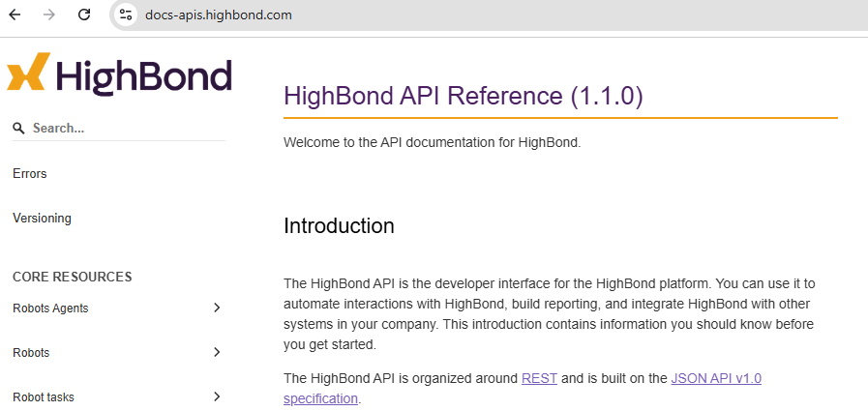Expand the Robot tasks chevron
The image size is (868, 411).
[217, 396]
